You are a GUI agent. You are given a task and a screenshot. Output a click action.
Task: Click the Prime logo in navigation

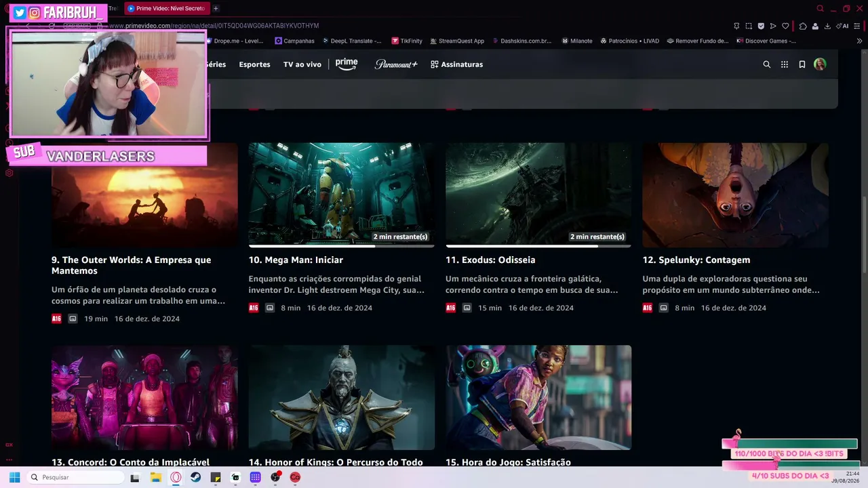tap(347, 64)
